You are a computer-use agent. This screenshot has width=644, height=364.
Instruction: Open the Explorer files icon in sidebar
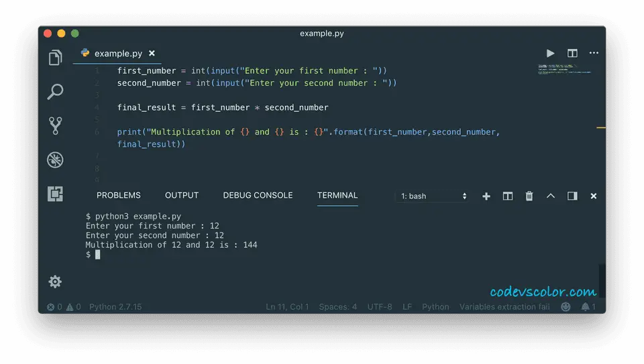[x=56, y=58]
